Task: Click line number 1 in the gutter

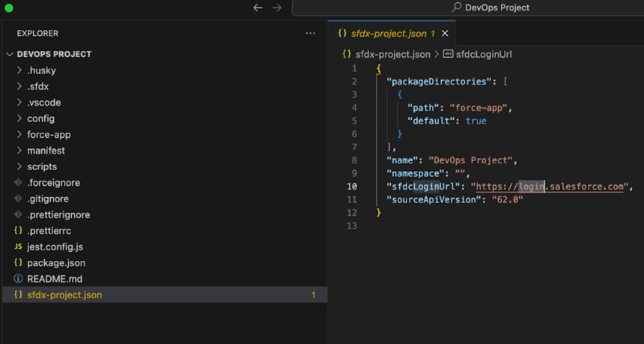Action: 354,68
